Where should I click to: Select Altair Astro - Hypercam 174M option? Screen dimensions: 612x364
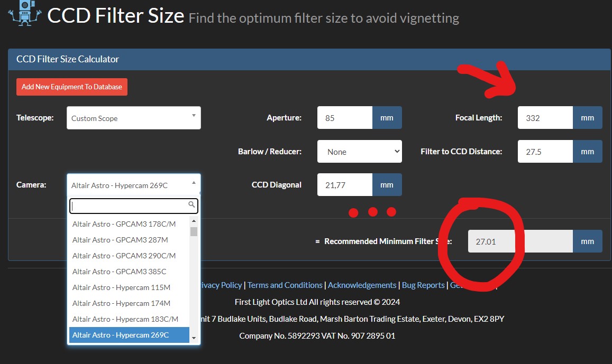(121, 303)
